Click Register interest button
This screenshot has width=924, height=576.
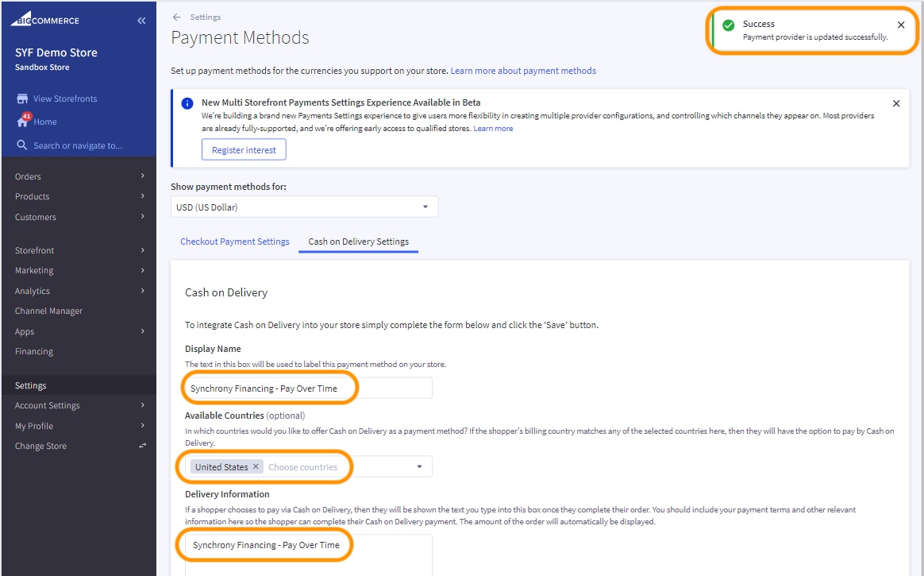[244, 149]
